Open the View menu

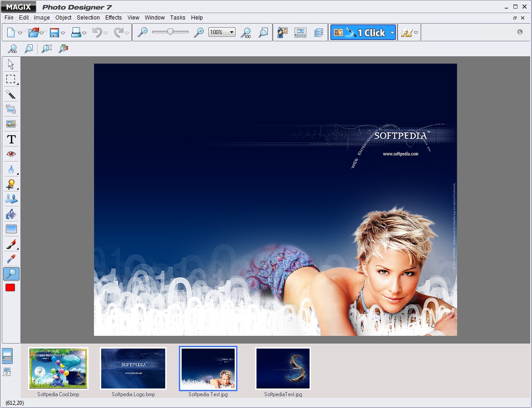pos(133,18)
